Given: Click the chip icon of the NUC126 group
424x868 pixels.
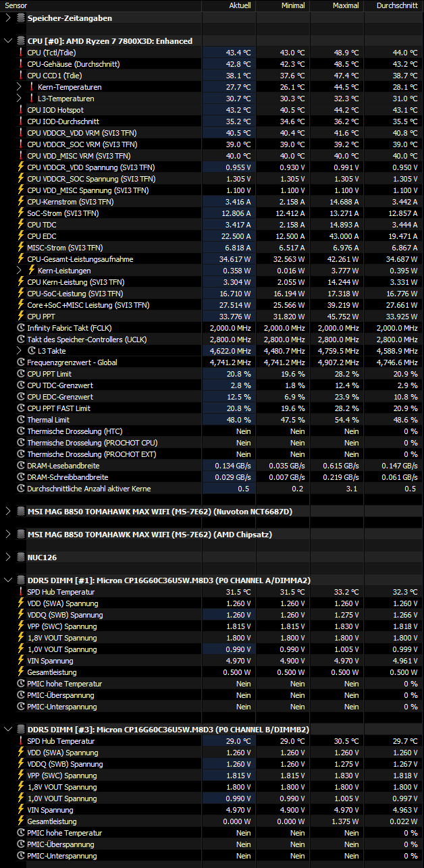Looking at the screenshot, I should 20,558.
